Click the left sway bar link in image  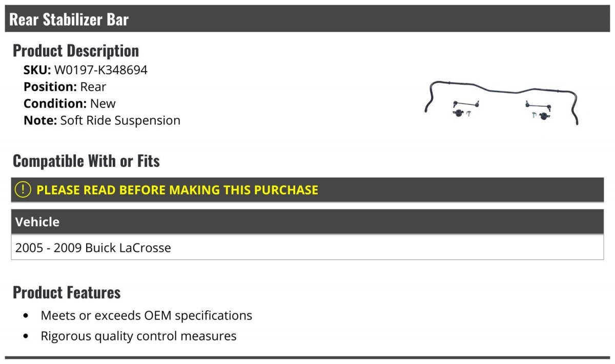click(x=466, y=103)
